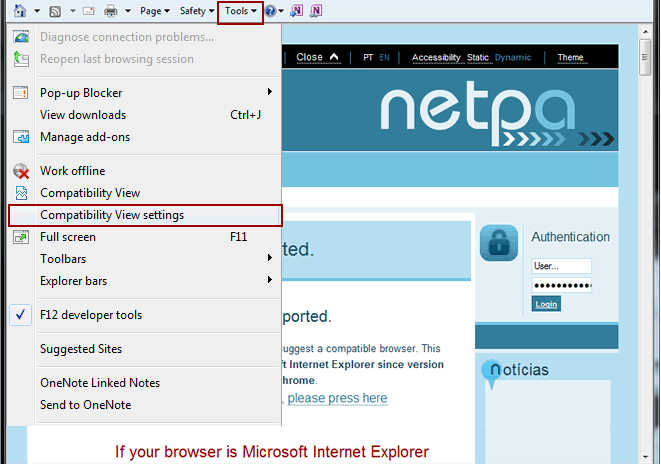Click the vertical scrollbar thumb
The image size is (661, 464).
[645, 57]
